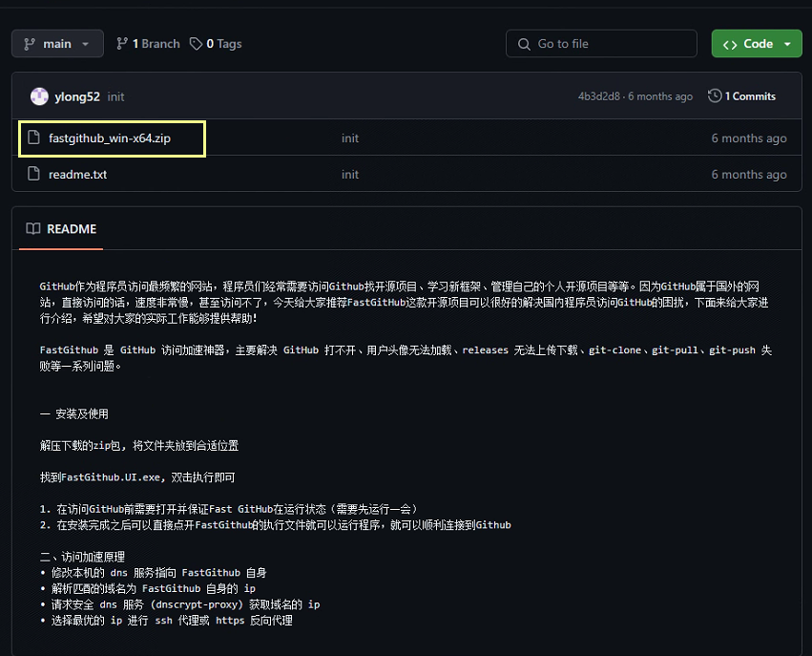Click the init commit message link
The height and width of the screenshot is (656, 812).
(115, 95)
